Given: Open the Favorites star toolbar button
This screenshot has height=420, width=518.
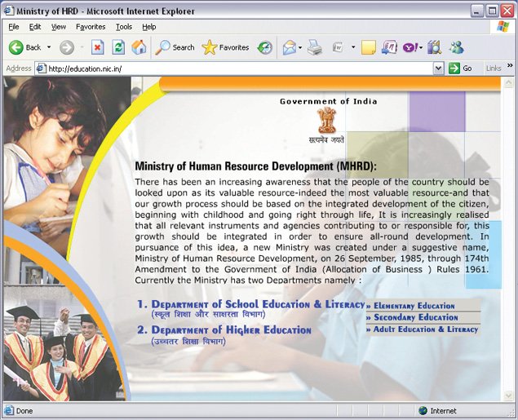Looking at the screenshot, I should (225, 47).
